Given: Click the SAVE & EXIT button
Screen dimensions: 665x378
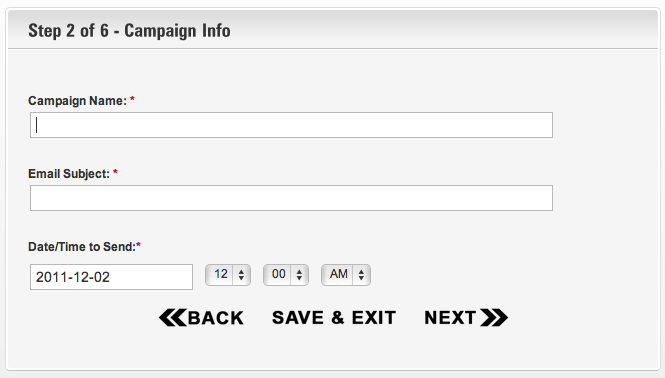Looking at the screenshot, I should pos(334,318).
